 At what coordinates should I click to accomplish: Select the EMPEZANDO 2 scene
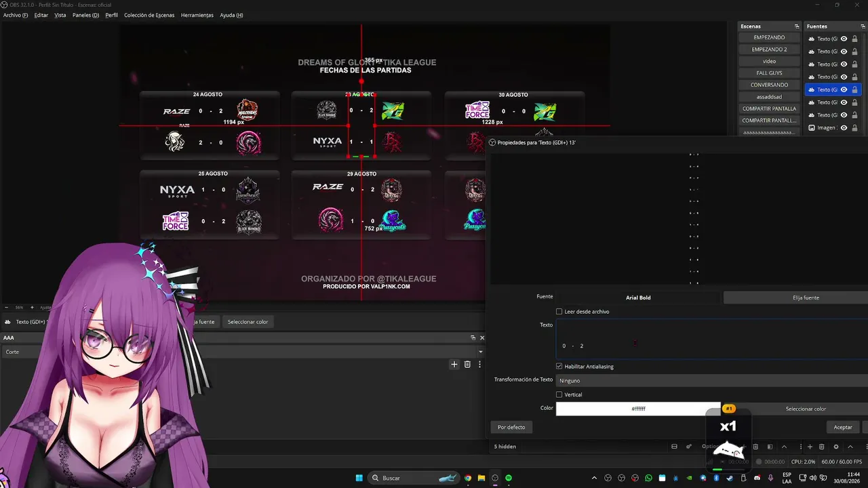(769, 49)
